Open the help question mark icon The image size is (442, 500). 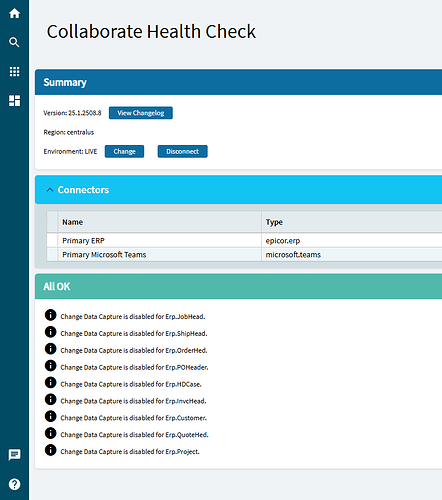coord(14,484)
